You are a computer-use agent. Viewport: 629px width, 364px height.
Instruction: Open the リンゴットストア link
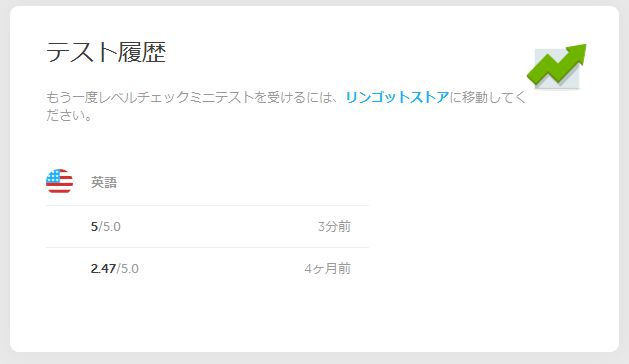397,97
